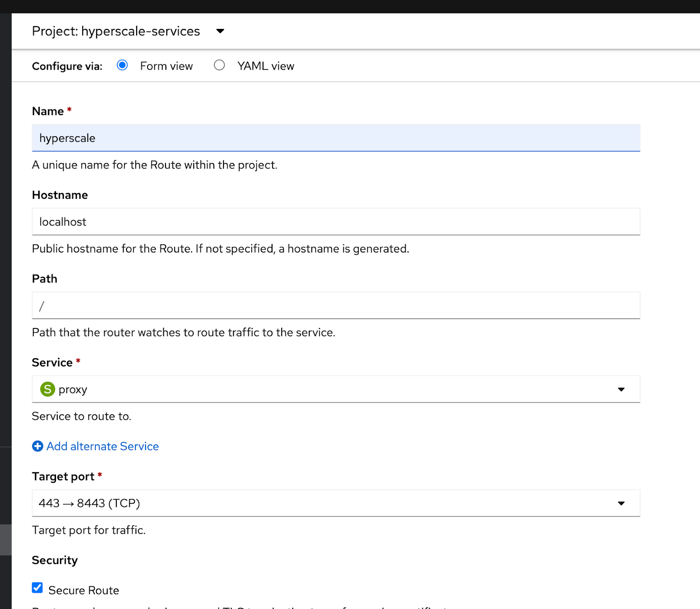
Task: Click the dropdown caret on the Service field
Action: tap(622, 389)
